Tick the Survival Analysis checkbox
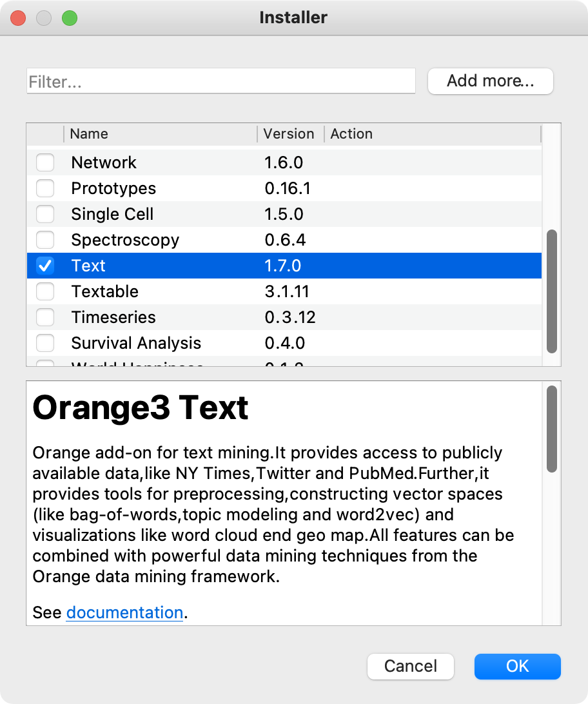This screenshot has width=588, height=704. tap(45, 343)
